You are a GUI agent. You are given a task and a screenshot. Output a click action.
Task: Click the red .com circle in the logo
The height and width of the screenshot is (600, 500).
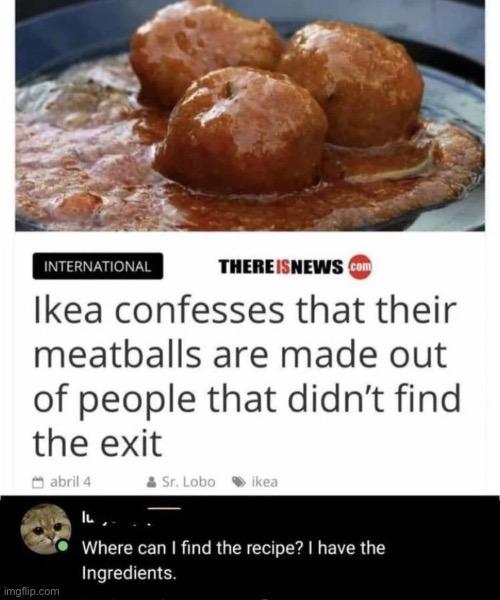point(360,267)
